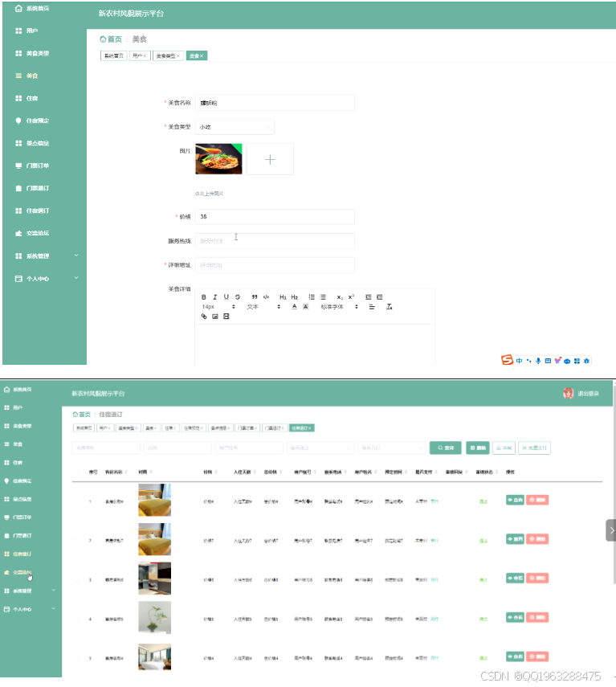Viewport: 616px width, 687px height.
Task: Increase indent in the editor toolbar
Action: pyautogui.click(x=380, y=297)
